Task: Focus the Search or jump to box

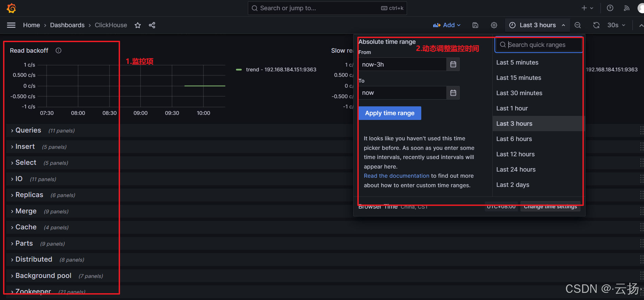Action: click(327, 8)
